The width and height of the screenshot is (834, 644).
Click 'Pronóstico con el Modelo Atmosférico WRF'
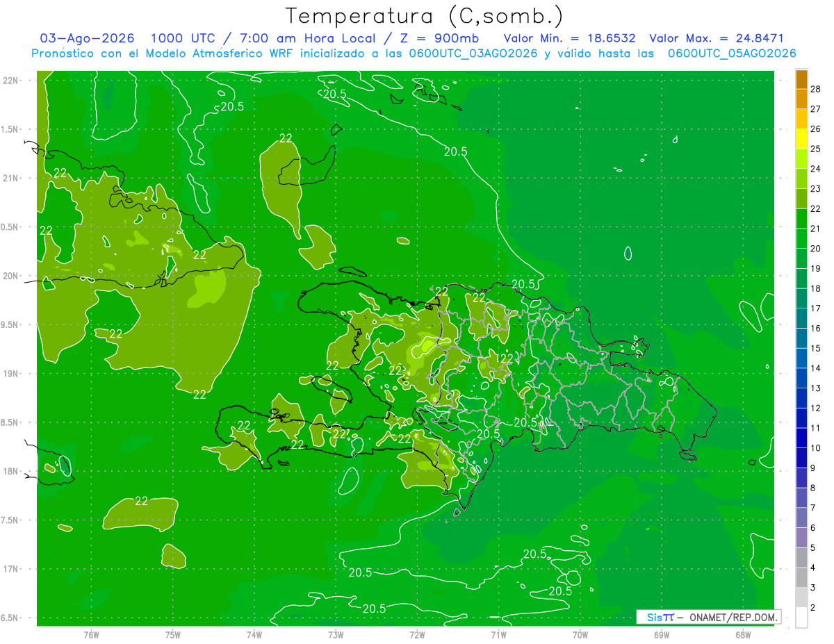pos(163,53)
